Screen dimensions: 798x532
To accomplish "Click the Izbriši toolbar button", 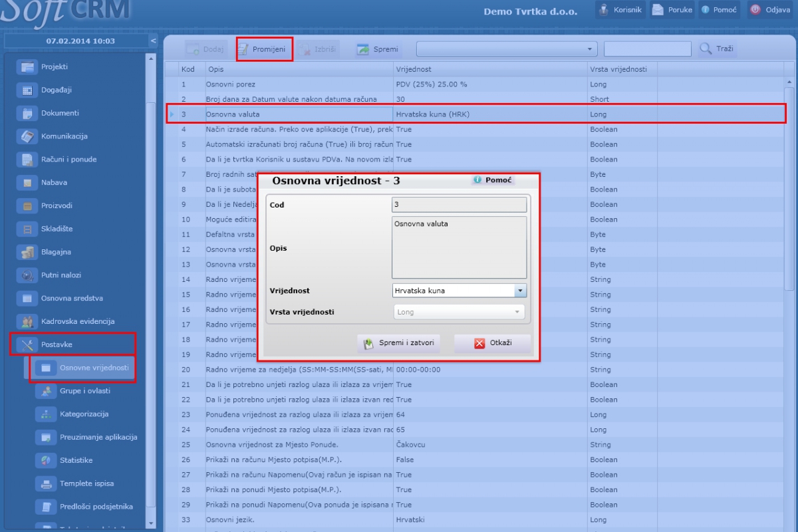I will coord(318,49).
